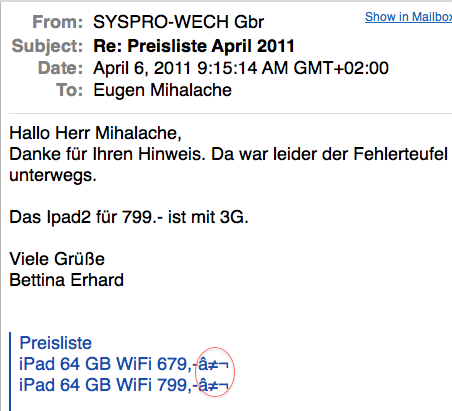Click quoted heading Preisliste
This screenshot has height=411, width=452.
[55, 343]
